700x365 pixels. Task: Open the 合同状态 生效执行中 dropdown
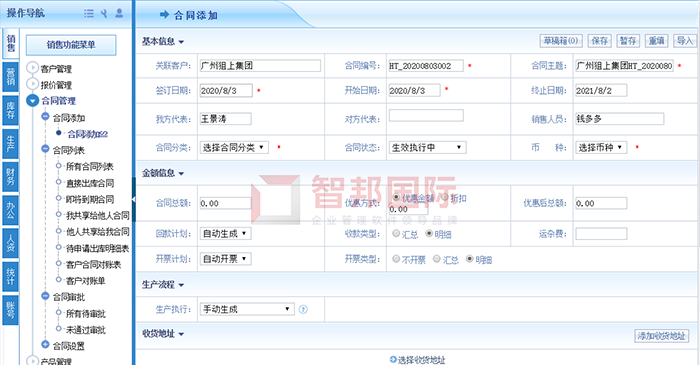(427, 147)
